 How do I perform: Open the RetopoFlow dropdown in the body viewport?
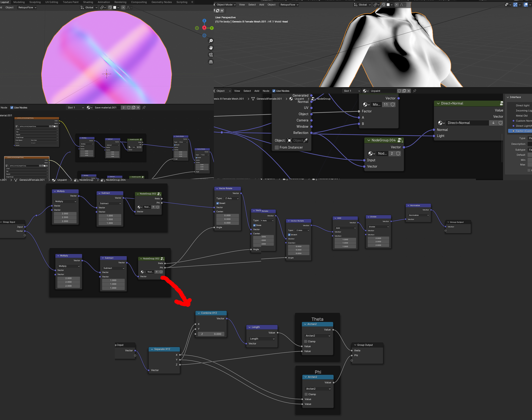pyautogui.click(x=289, y=5)
